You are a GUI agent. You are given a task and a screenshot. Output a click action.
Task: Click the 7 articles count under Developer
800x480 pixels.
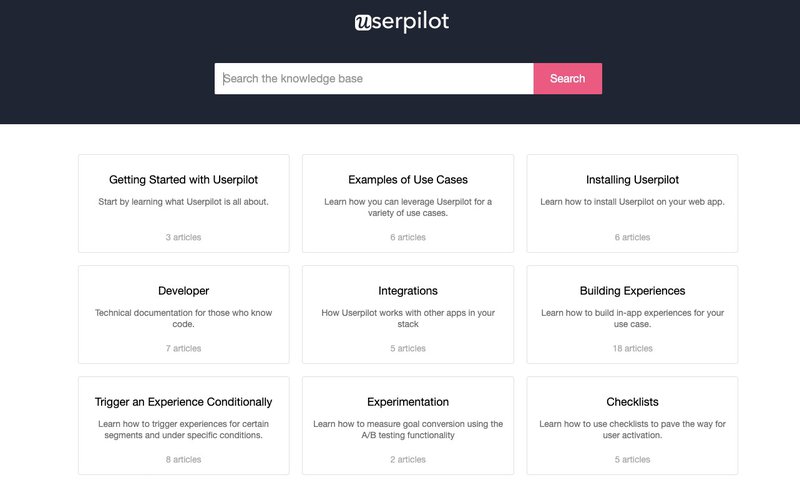(x=183, y=349)
